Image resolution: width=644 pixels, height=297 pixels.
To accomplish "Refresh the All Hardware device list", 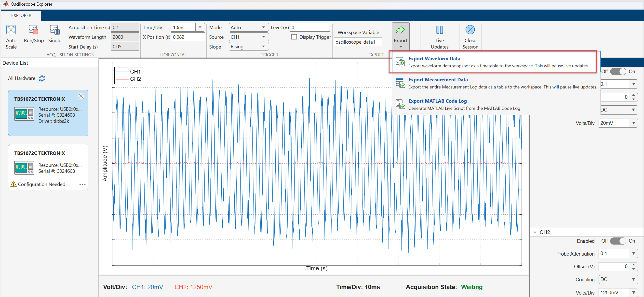I will [x=42, y=78].
